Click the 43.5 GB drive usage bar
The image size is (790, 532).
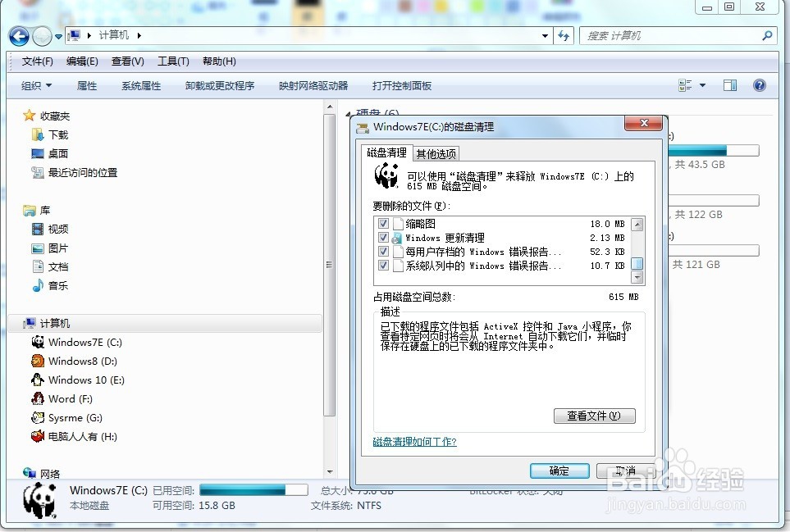pyautogui.click(x=714, y=151)
